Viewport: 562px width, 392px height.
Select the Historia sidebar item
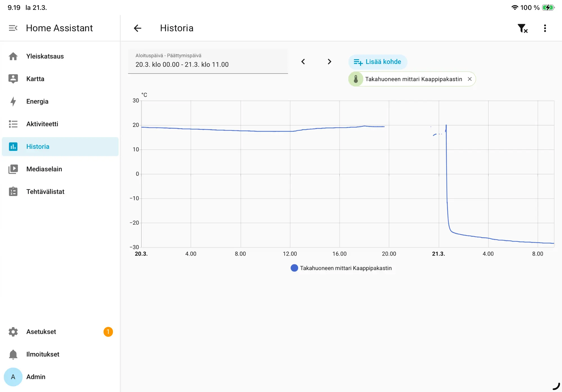pos(60,147)
